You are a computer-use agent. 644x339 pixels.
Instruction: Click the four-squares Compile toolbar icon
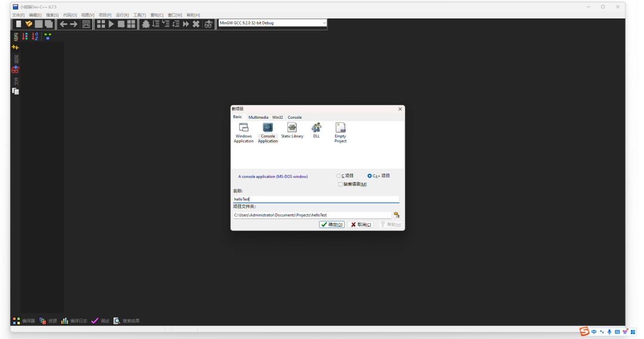[x=101, y=24]
